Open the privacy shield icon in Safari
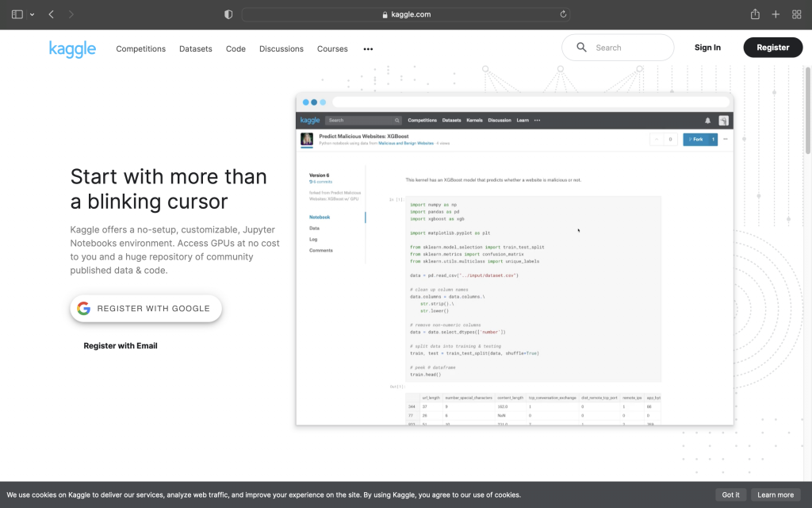 [228, 14]
